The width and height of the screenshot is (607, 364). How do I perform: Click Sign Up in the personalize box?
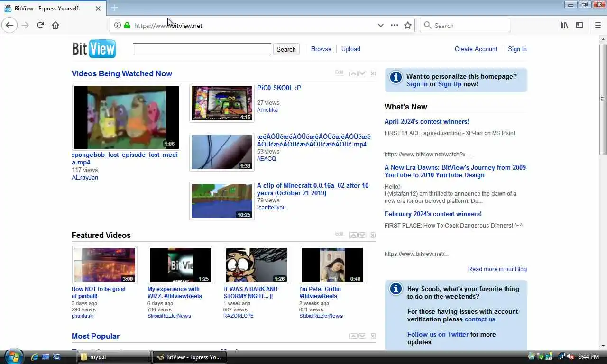[x=450, y=84]
